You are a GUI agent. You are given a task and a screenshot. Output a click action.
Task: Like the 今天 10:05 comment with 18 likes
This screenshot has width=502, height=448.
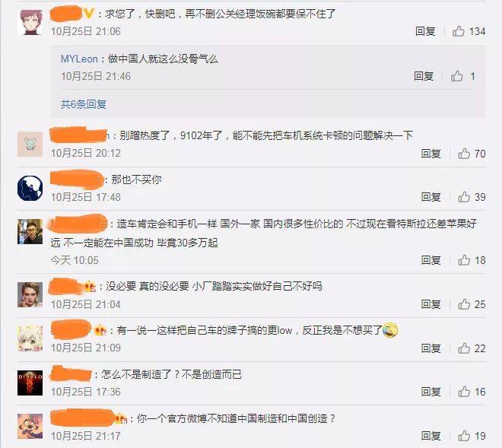(464, 260)
